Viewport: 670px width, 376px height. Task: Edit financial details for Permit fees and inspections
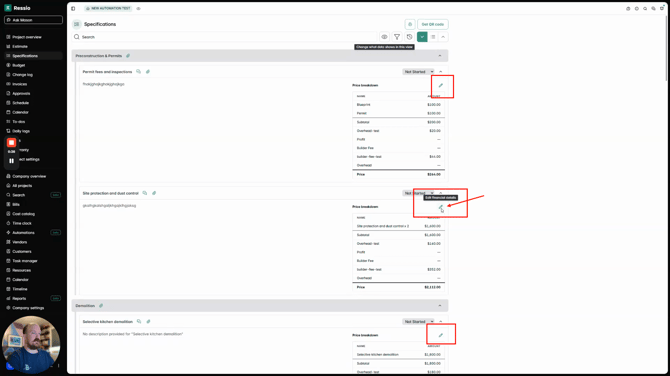(441, 85)
